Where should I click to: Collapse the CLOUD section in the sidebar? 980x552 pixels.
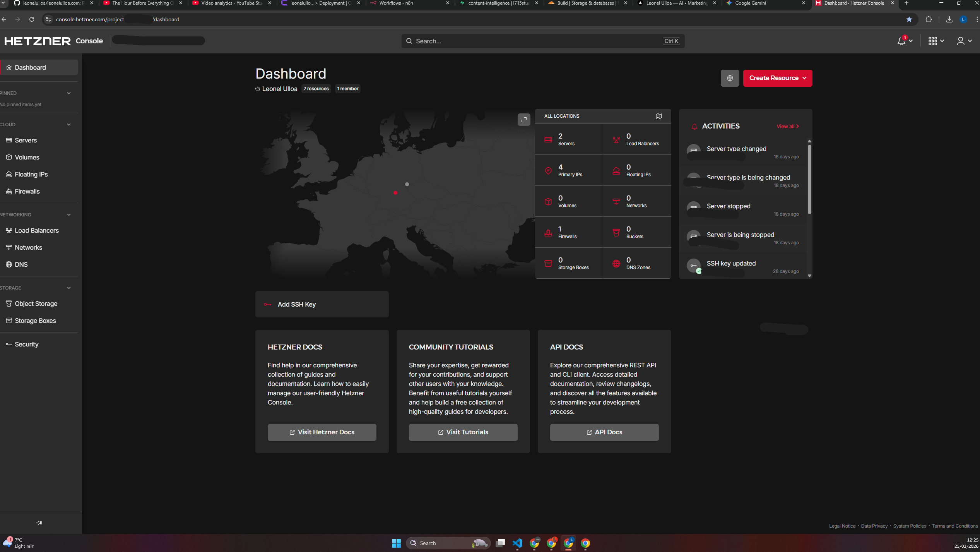[x=68, y=124]
